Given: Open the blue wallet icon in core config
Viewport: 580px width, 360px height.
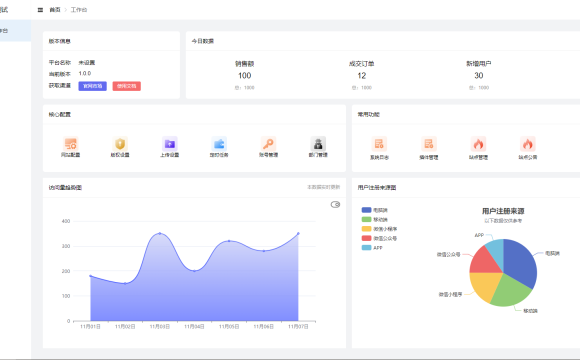Looking at the screenshot, I should tap(219, 144).
